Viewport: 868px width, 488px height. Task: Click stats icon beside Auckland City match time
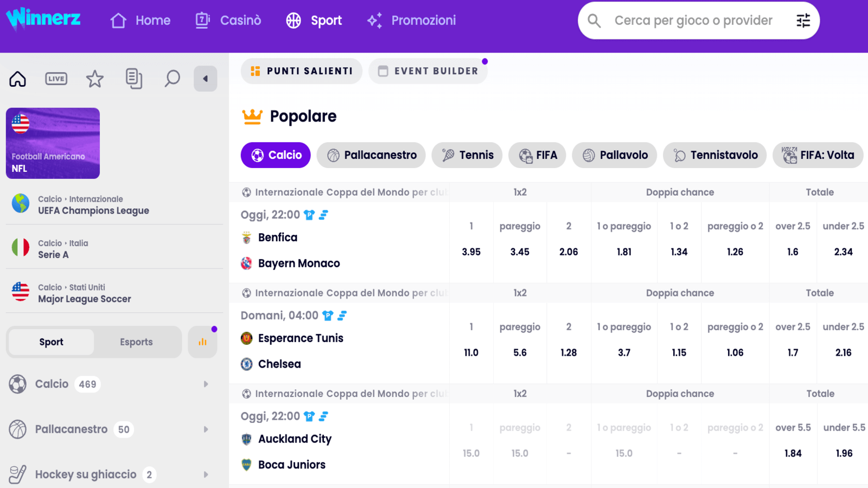pyautogui.click(x=323, y=416)
